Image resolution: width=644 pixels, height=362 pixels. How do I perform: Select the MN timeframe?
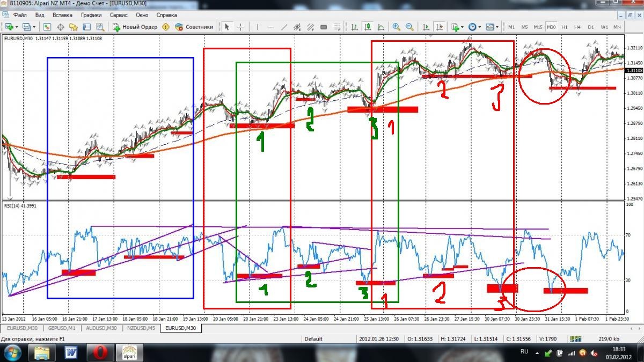coord(617,27)
